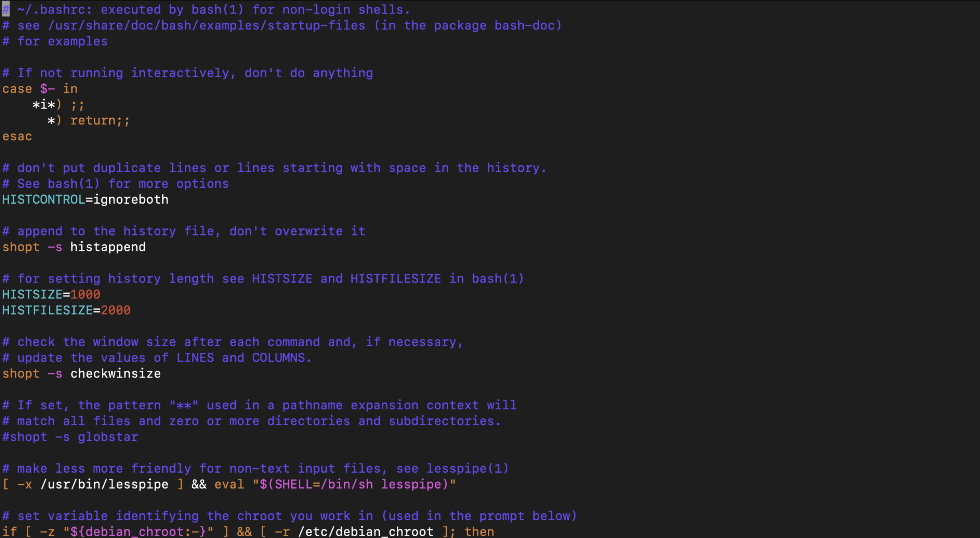Viewport: 980px width, 538px height.
Task: Place cursor on ignoreboth value
Action: [131, 199]
